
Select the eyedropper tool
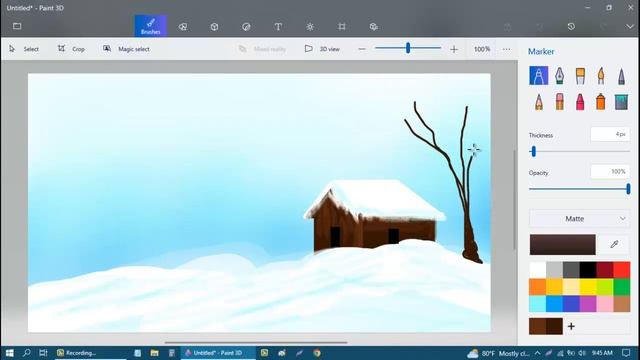click(x=614, y=244)
